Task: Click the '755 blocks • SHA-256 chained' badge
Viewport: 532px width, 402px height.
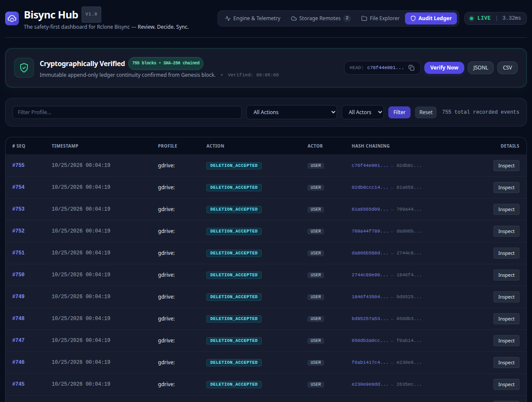Action: [x=166, y=63]
